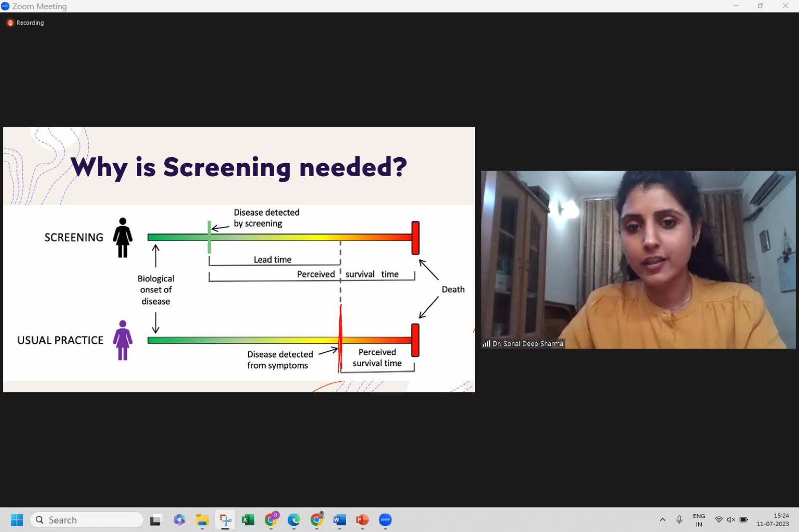Screen dimensions: 799x532
Task: Expand hidden icons with the tray chevron
Action: click(x=662, y=520)
